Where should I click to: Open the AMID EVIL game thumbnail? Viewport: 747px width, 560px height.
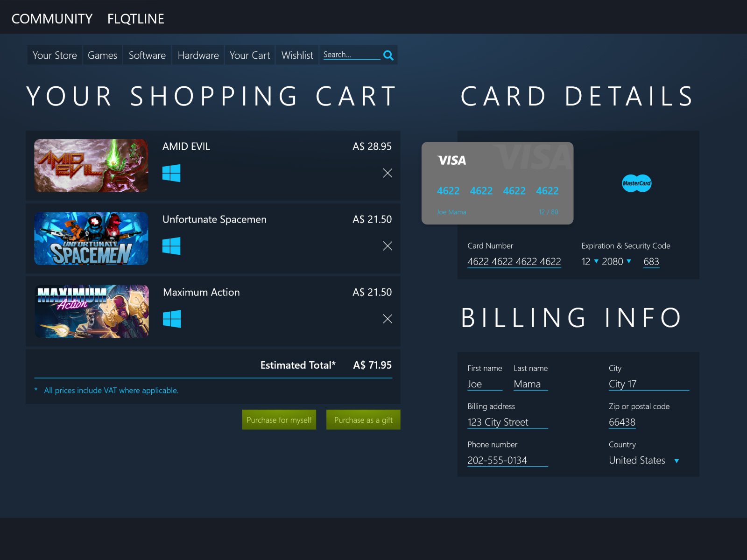point(91,166)
